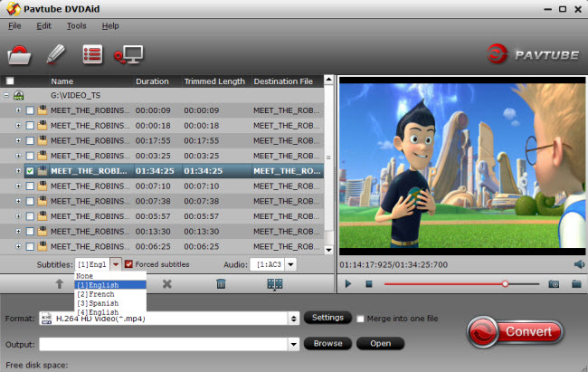Uncheck the 01:34:25 title checkbox
Screen dimensions: 588x372
click(x=31, y=170)
